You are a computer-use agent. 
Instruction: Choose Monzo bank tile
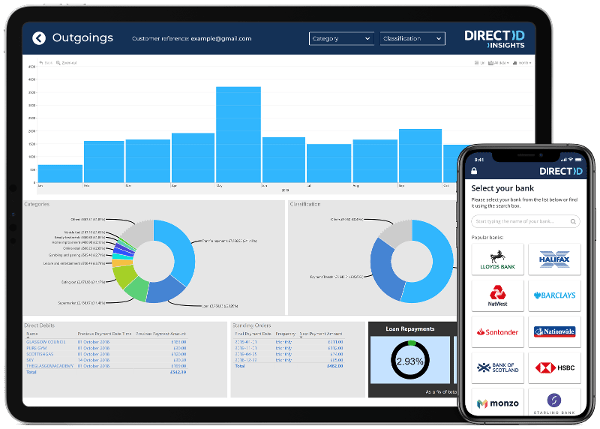497,403
